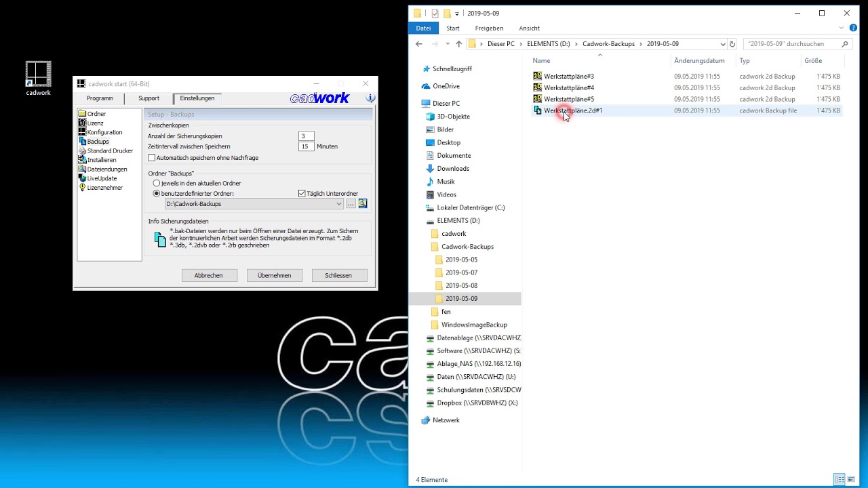Click chevron after Dieser PC in address path
868x488 pixels.
pyautogui.click(x=520, y=44)
